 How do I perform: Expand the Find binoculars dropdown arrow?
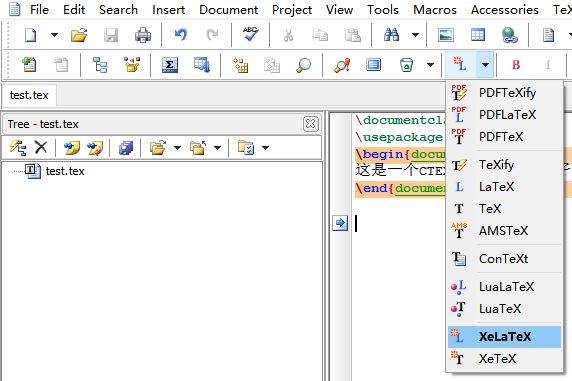(x=415, y=35)
